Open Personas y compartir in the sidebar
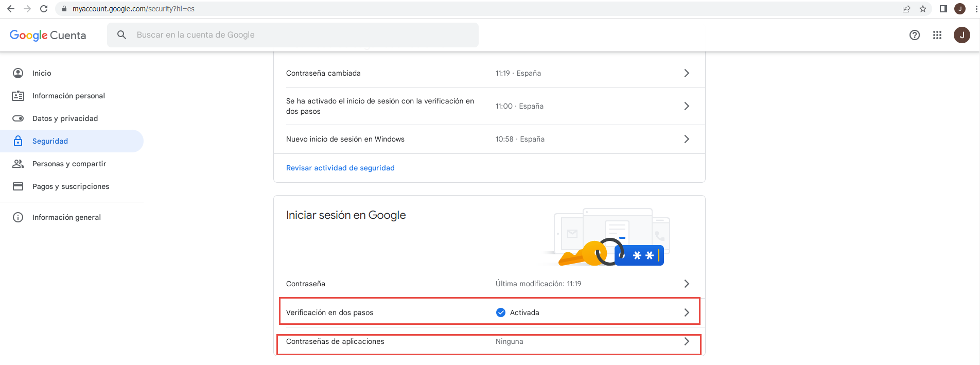The image size is (980, 365). [x=72, y=164]
